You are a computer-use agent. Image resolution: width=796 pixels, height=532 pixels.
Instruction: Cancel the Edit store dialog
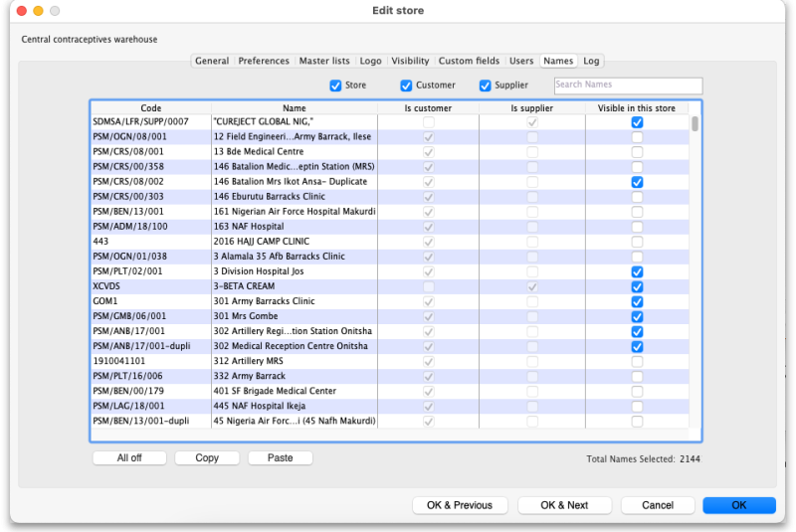click(x=658, y=505)
